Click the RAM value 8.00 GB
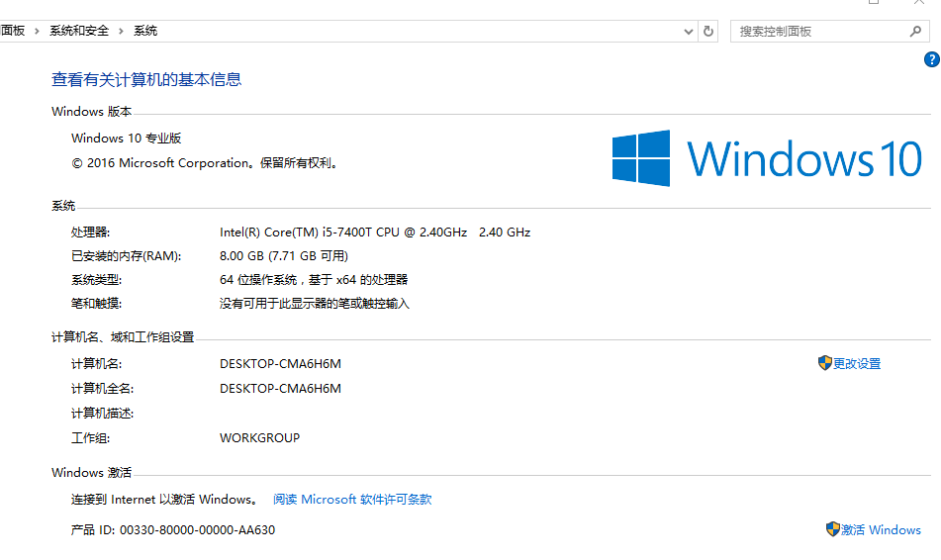 click(284, 256)
